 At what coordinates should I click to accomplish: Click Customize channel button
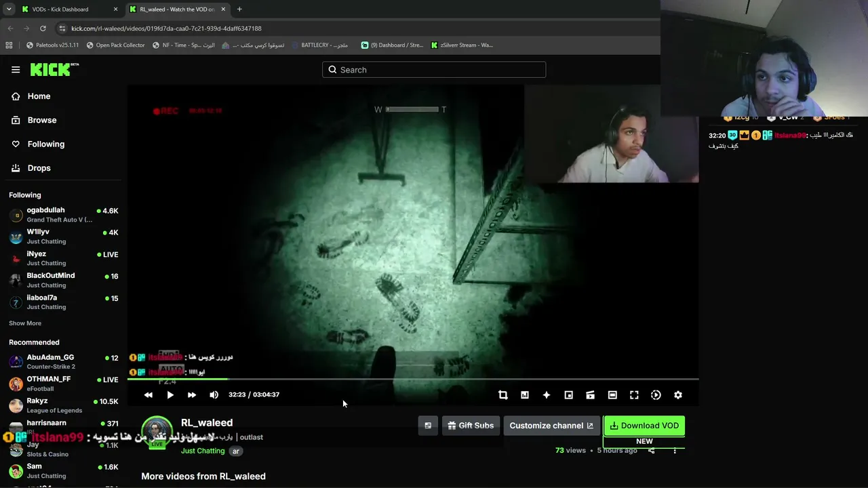coord(551,426)
